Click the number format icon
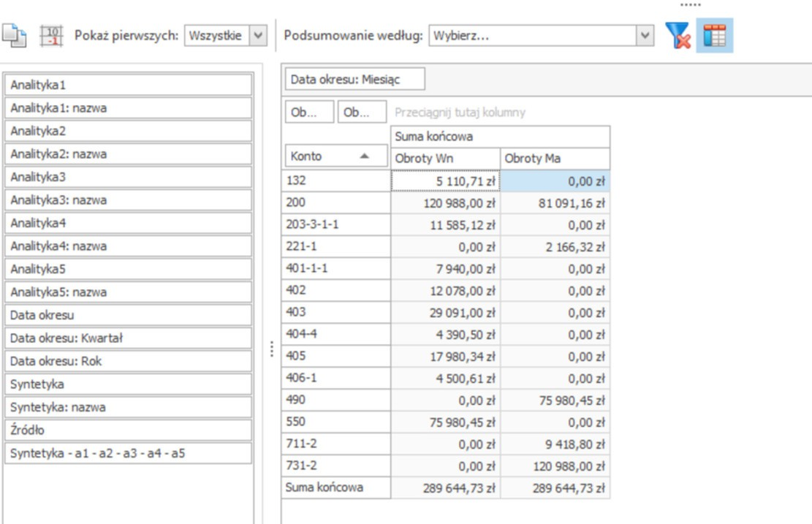Viewport: 812px width, 524px height. click(x=52, y=36)
